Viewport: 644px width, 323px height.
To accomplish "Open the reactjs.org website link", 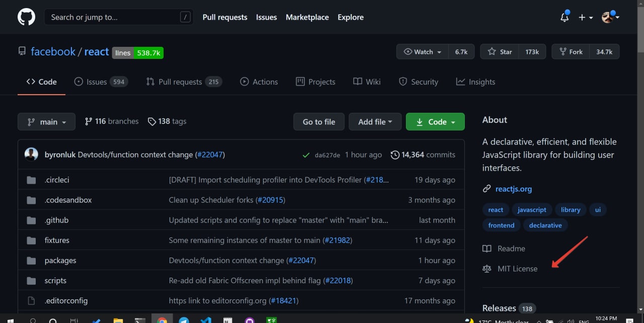I will pyautogui.click(x=514, y=189).
